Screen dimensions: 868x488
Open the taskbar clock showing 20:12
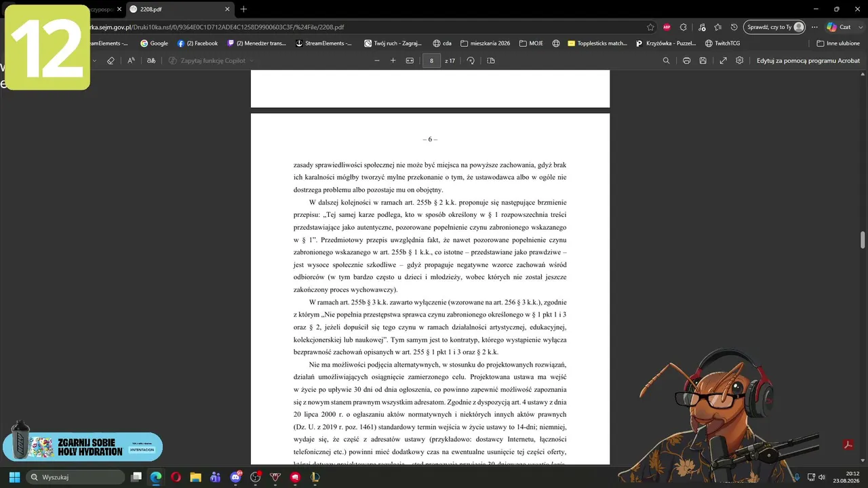[x=846, y=477]
